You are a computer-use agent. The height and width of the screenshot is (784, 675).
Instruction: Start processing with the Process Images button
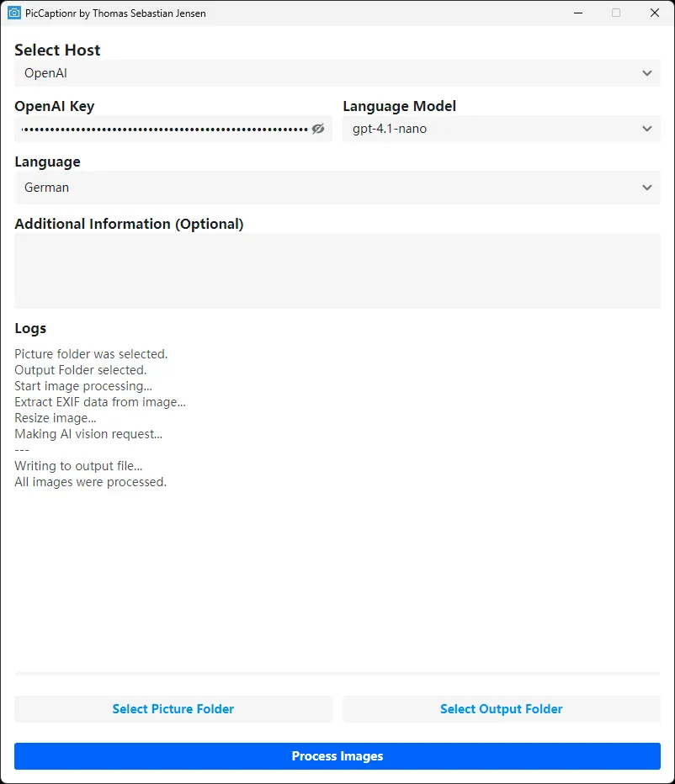(337, 756)
